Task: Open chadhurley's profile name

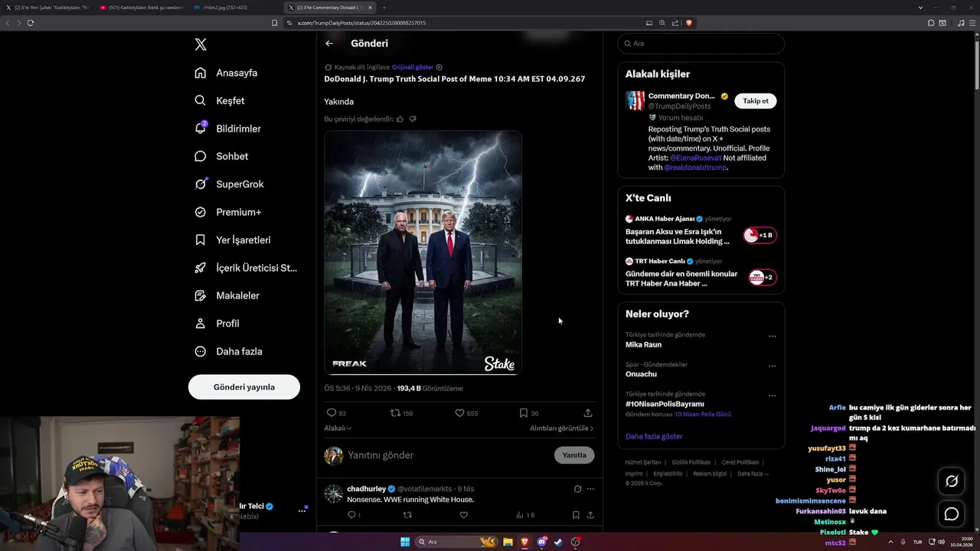Action: tap(366, 489)
